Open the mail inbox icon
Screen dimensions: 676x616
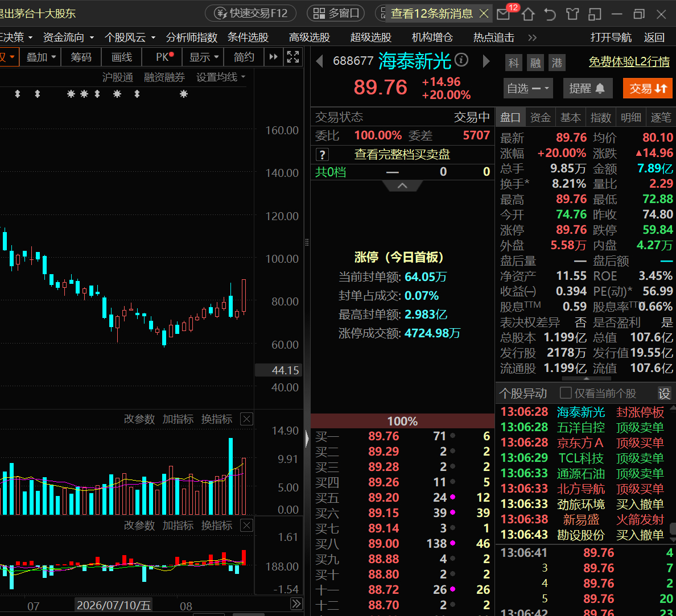(x=503, y=14)
